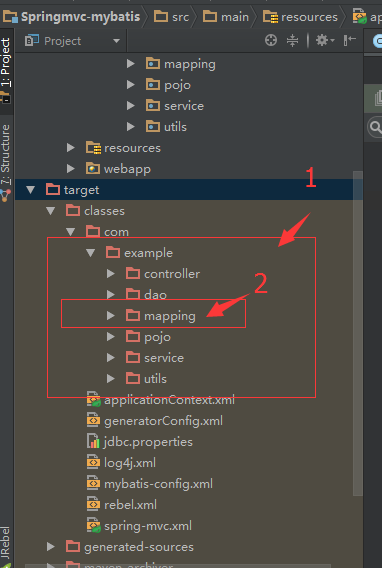382x568 pixels.
Task: Click the search magnifier icon in editor
Action: point(375,127)
